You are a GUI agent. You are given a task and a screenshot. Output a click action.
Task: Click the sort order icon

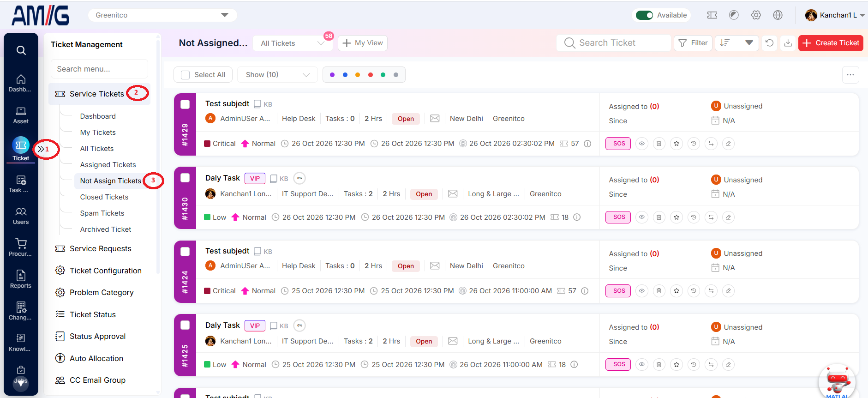coord(726,43)
